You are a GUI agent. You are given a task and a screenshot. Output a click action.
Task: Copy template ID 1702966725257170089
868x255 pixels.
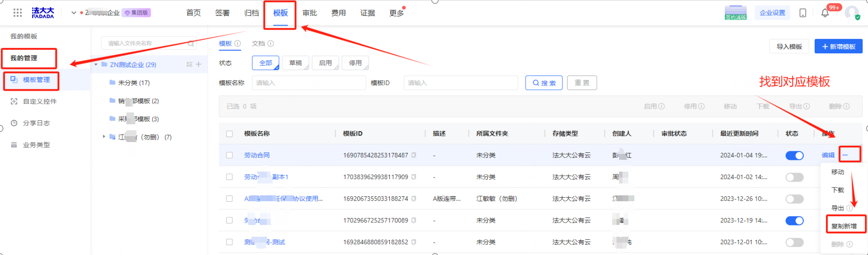[414, 220]
